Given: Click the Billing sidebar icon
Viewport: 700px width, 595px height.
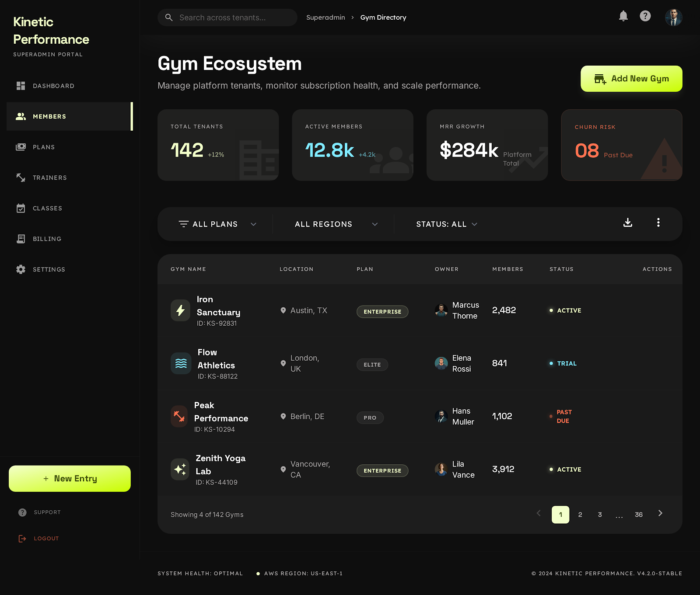Looking at the screenshot, I should point(21,239).
